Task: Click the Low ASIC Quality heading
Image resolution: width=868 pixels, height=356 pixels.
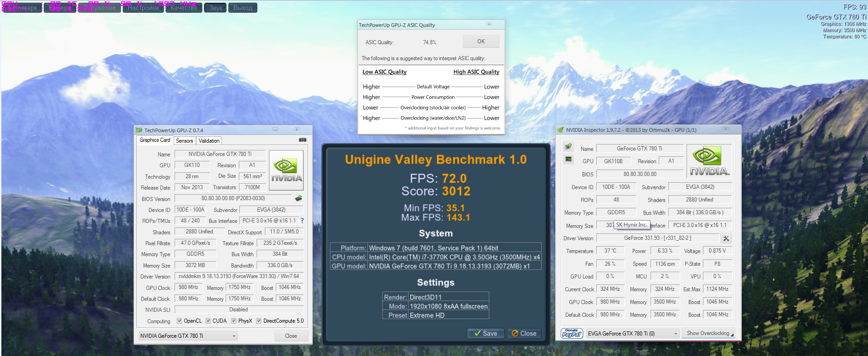Action: point(384,72)
